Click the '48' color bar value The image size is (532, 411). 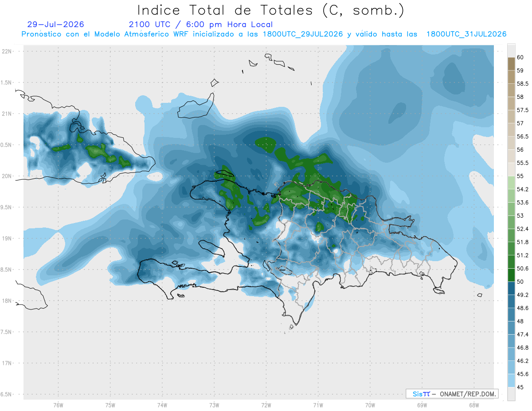tap(520, 321)
